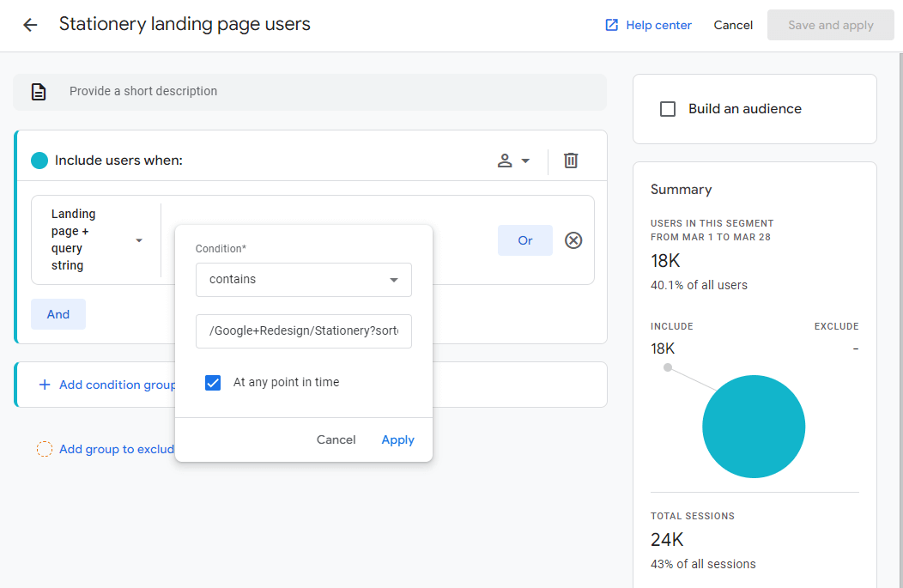The width and height of the screenshot is (903, 588).
Task: Uncheck At any point in time
Action: pyautogui.click(x=213, y=382)
